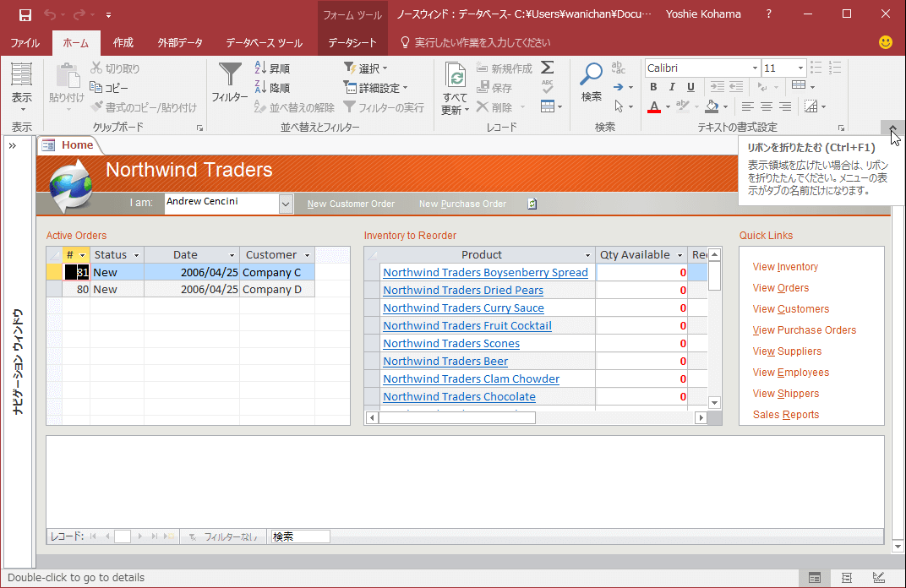Click New Customer Order
The image size is (906, 588).
click(351, 204)
